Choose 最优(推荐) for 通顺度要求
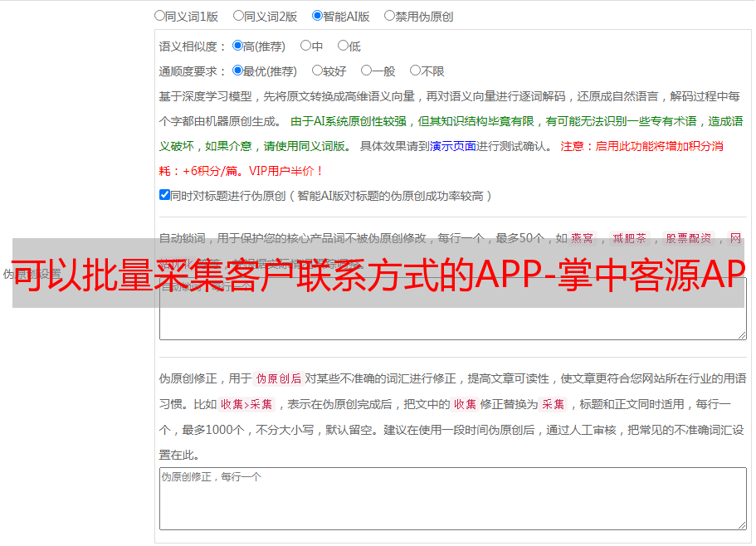Image resolution: width=756 pixels, height=546 pixels. pyautogui.click(x=237, y=71)
